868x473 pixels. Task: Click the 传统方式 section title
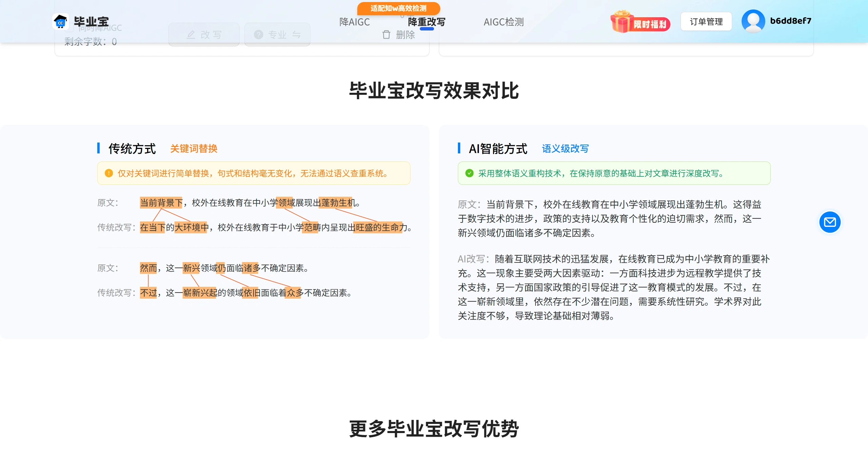[132, 149]
